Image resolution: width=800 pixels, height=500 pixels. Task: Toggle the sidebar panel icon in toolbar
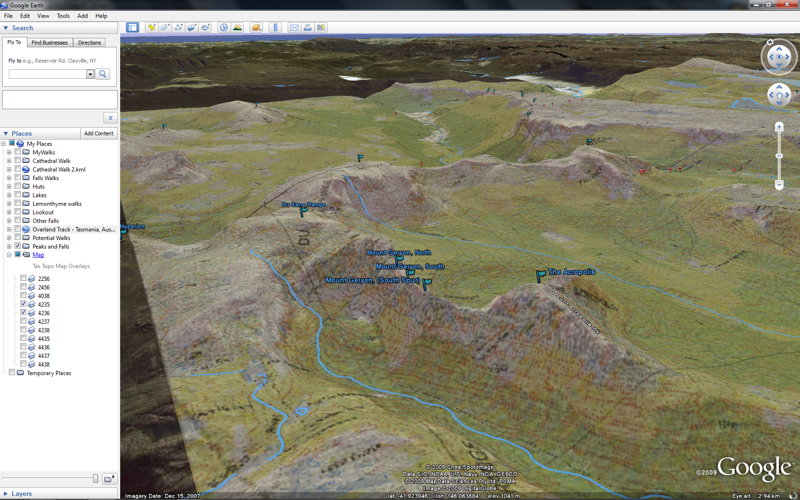click(133, 28)
